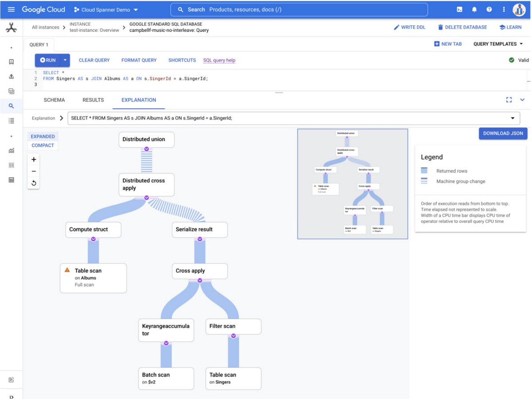Open the Cloud Shell icon in top bar
Image resolution: width=532 pixels, height=399 pixels.
pos(459,9)
